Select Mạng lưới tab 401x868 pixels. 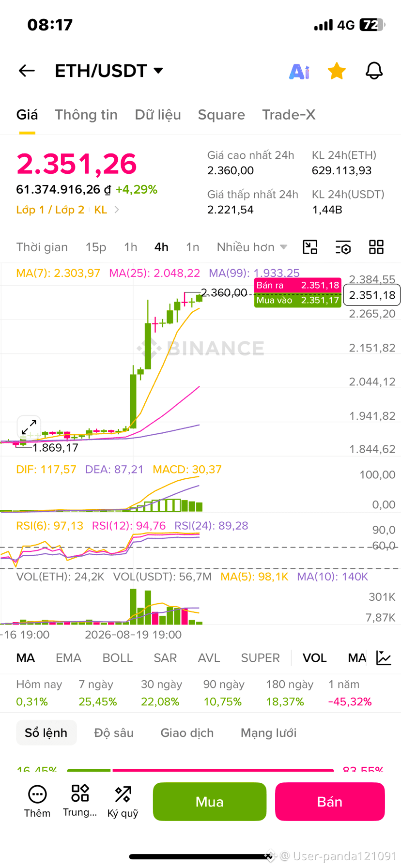pos(269,733)
